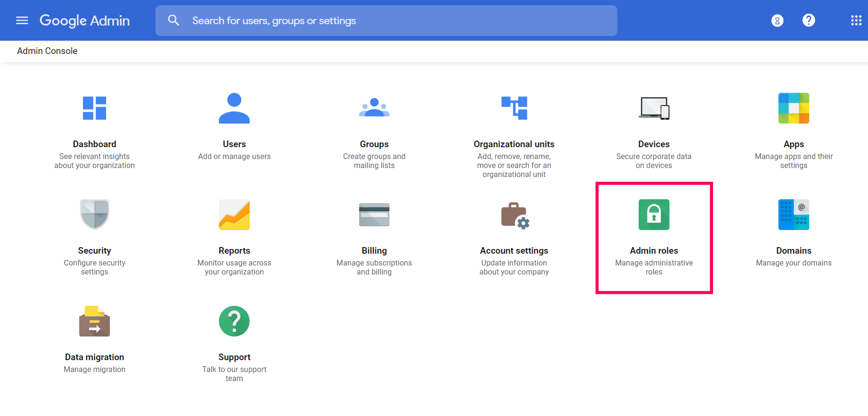Click the Groups title link
The height and width of the screenshot is (416, 868).
point(374,144)
